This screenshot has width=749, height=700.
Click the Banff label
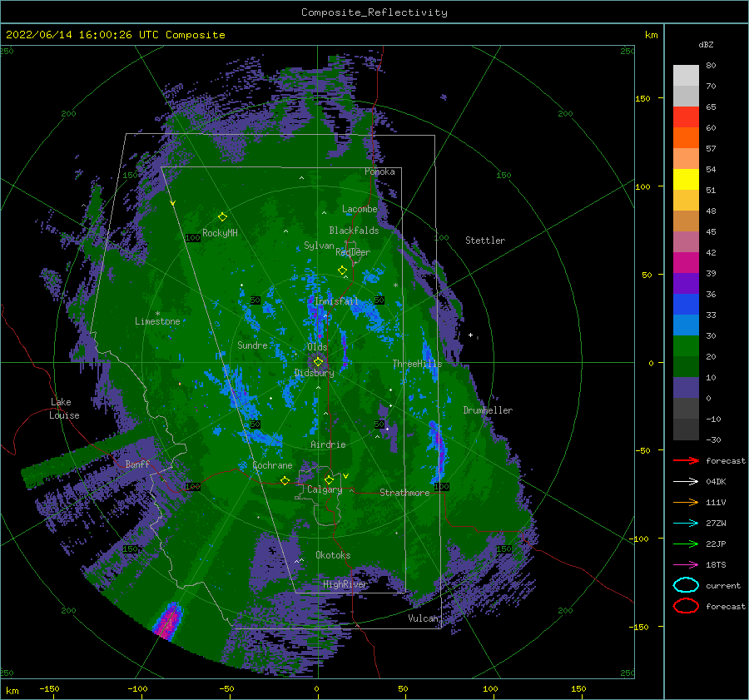coord(137,464)
